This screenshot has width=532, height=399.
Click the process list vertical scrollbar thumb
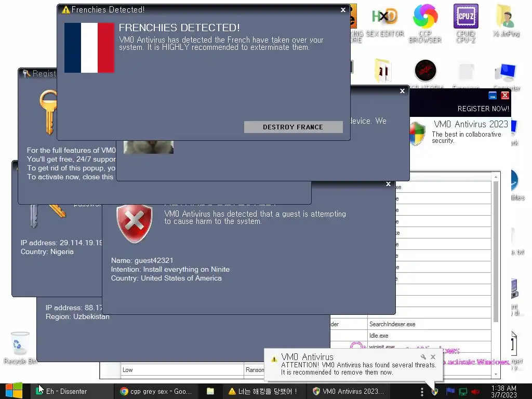(x=496, y=251)
